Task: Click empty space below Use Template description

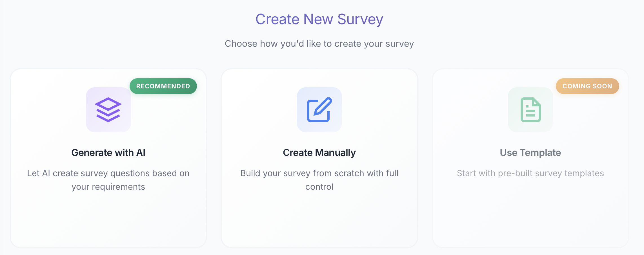Action: click(x=530, y=214)
